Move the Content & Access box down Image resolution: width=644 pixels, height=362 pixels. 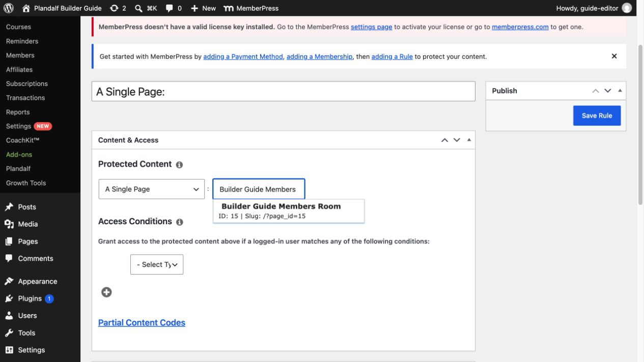click(457, 140)
